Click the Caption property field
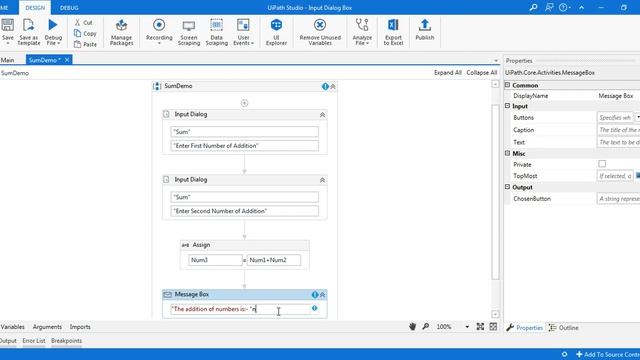Viewport: 640px width, 360px height. coord(618,130)
